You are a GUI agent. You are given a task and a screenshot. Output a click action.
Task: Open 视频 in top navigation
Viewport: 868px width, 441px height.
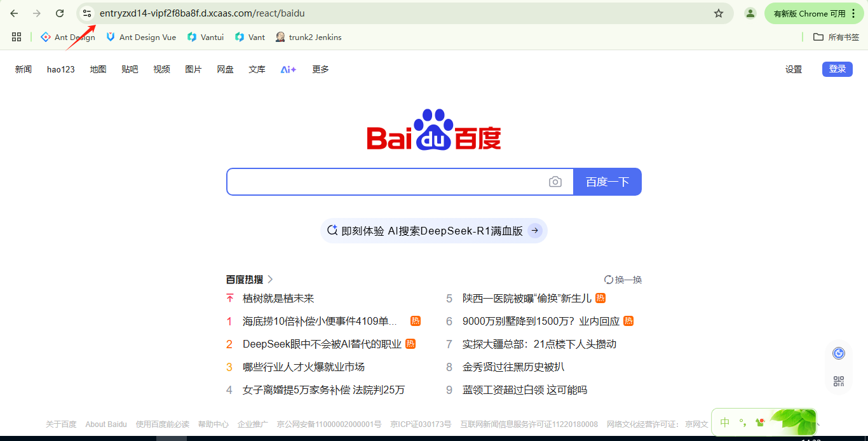click(x=161, y=69)
